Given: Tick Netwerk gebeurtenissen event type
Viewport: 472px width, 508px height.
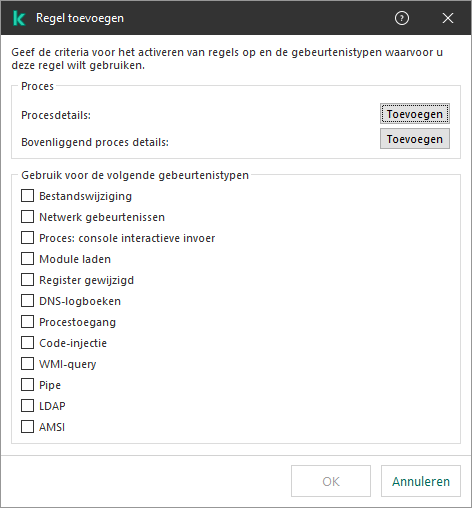Looking at the screenshot, I should pyautogui.click(x=27, y=217).
